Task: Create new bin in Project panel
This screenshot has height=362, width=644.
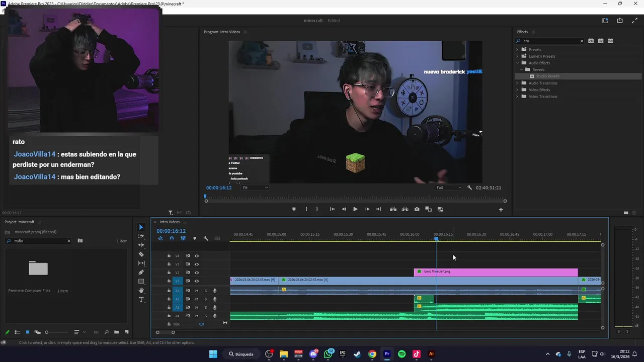Action: 116,332
